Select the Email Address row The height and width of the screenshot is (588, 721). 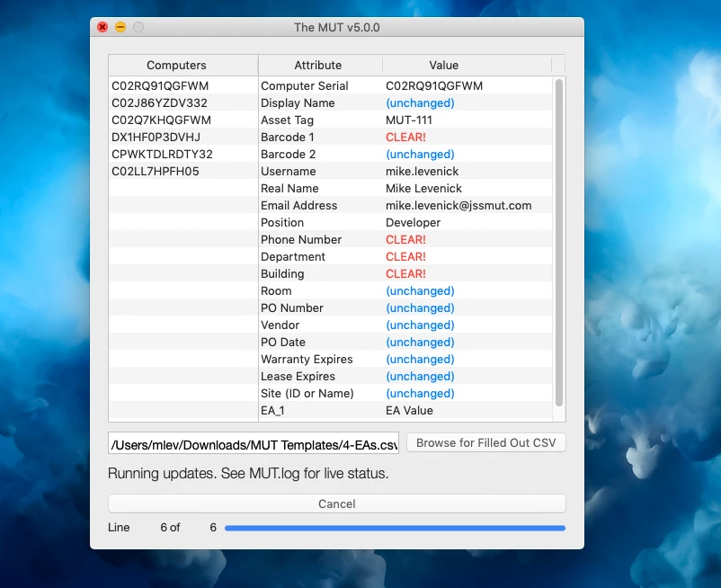(405, 206)
